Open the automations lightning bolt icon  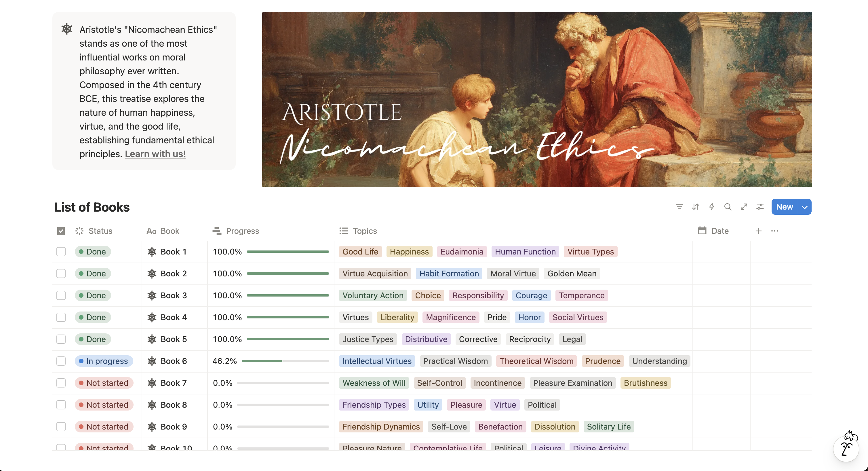[x=712, y=207]
